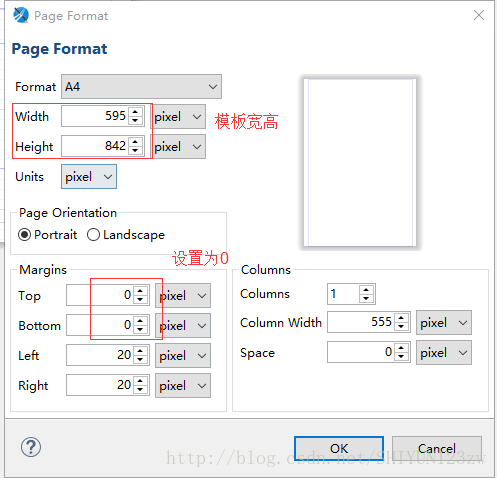Screen dimensions: 497x478
Task: Decrease Top margin with down arrow
Action: point(140,300)
